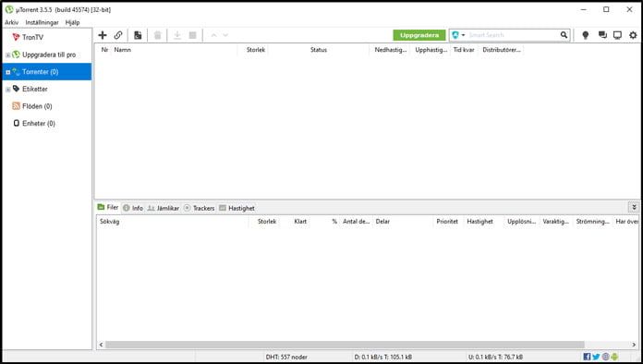
Task: Create new torrent file icon
Action: (138, 35)
